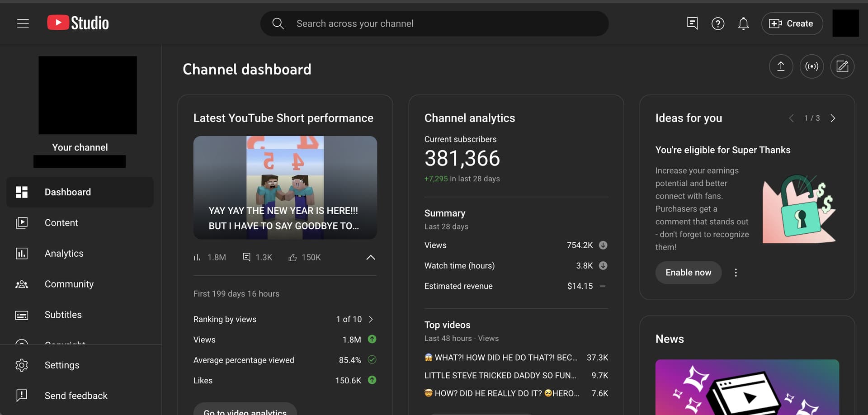
Task: Collapse the Short performance details chevron
Action: pyautogui.click(x=371, y=257)
